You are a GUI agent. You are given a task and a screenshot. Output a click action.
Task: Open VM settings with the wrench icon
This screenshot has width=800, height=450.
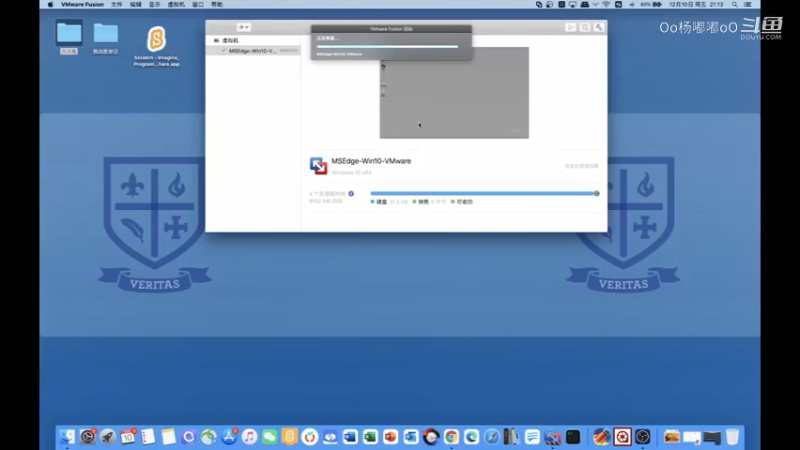coord(598,27)
